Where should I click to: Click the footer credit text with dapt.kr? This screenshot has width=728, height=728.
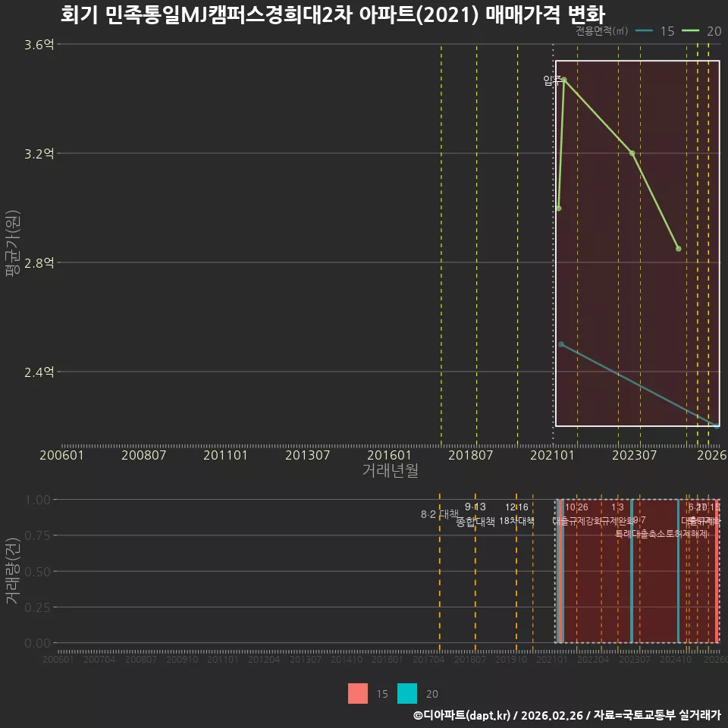point(567,715)
